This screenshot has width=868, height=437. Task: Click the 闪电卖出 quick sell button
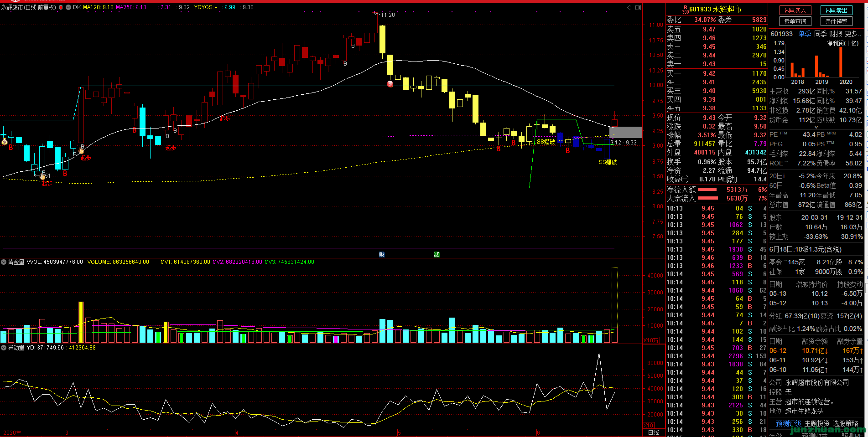coord(836,10)
